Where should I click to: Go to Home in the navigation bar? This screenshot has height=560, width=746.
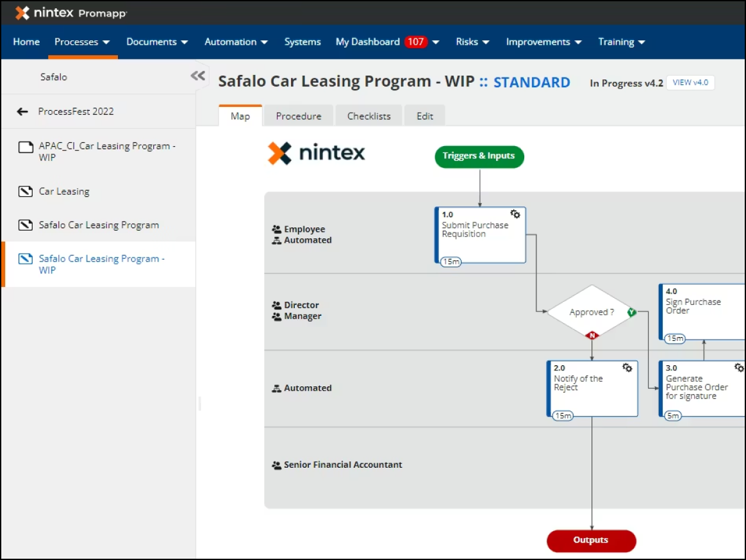click(27, 42)
